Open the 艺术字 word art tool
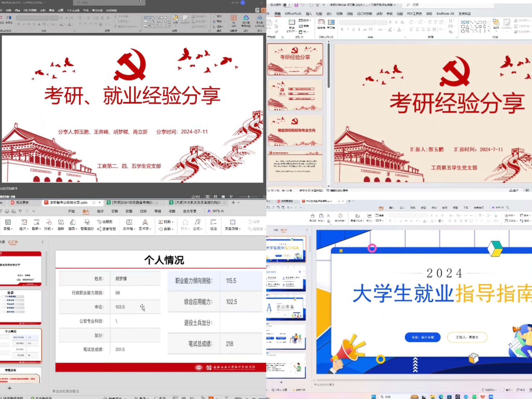This screenshot has height=399, width=532. pos(145,223)
